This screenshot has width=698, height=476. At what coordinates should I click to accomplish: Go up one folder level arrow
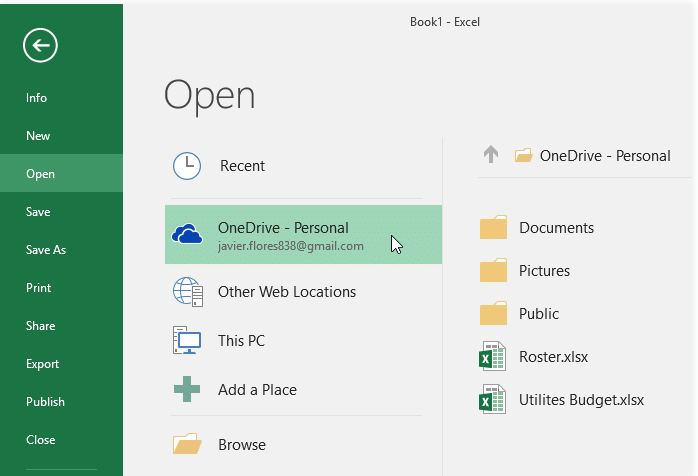click(491, 155)
